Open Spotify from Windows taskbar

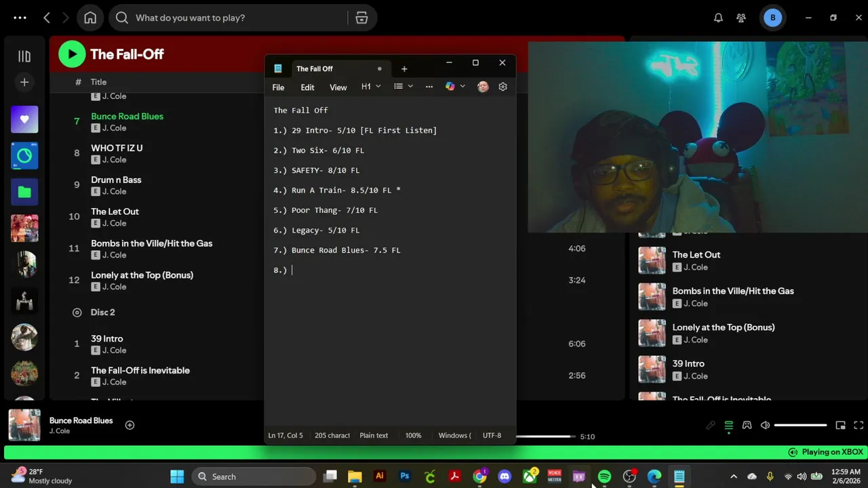click(604, 476)
